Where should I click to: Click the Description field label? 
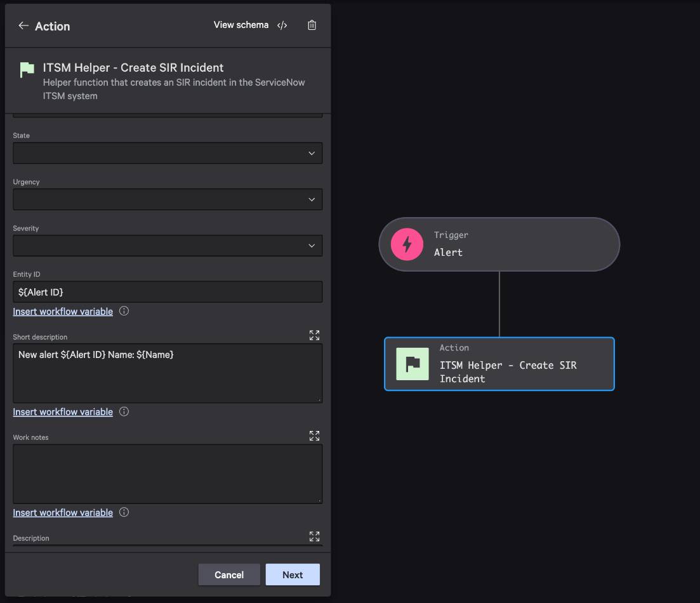tap(31, 538)
